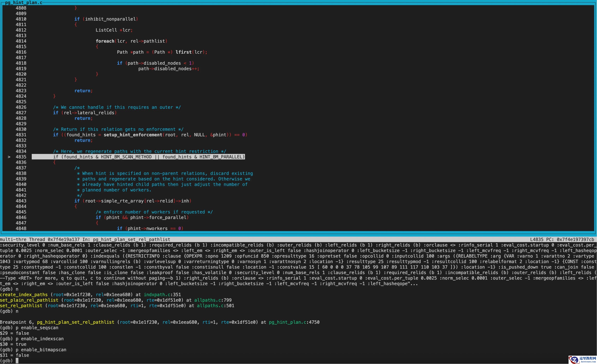This screenshot has width=597, height=364.
Task: Click the indxpath.c:351 file reference
Action: [x=162, y=294]
